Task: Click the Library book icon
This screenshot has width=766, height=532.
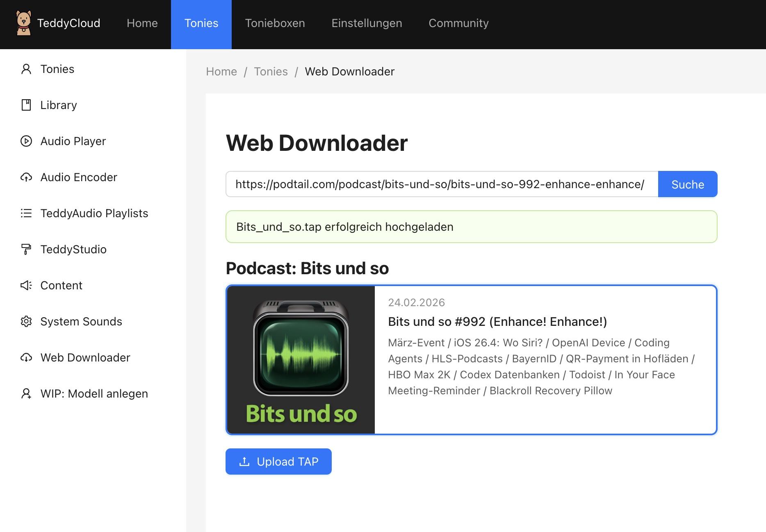Action: (x=26, y=105)
